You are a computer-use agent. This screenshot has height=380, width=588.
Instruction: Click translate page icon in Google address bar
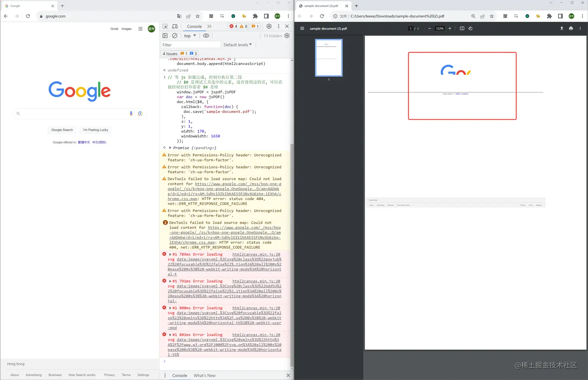[179, 16]
